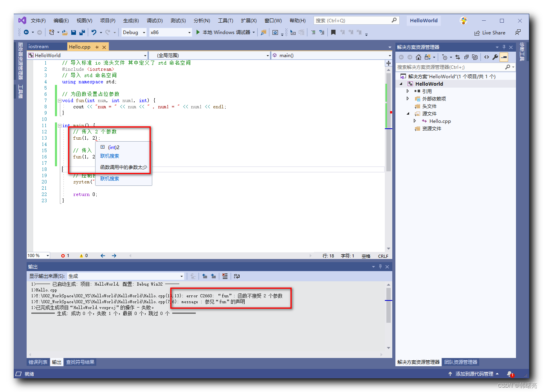Click the error count indicator showing 1
This screenshot has height=392, width=543.
(x=65, y=256)
